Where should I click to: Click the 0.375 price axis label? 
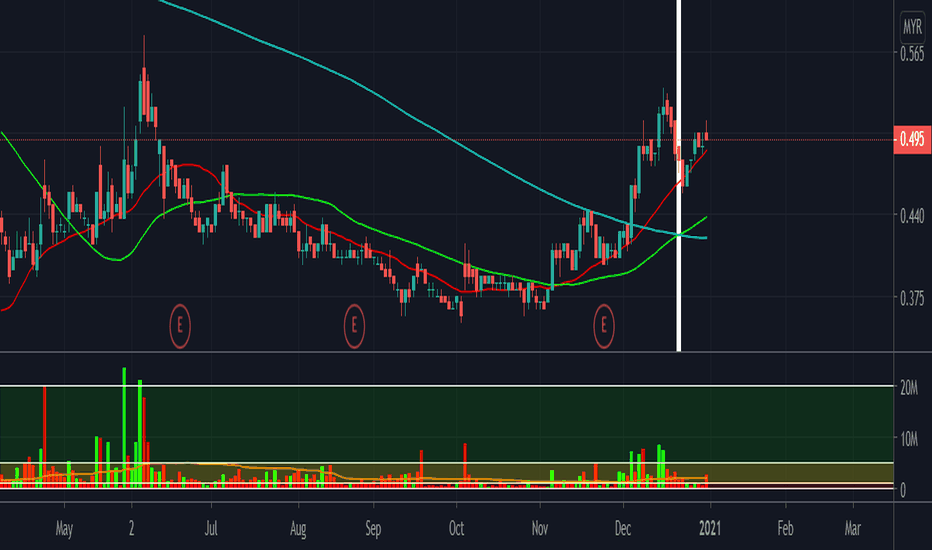912,298
